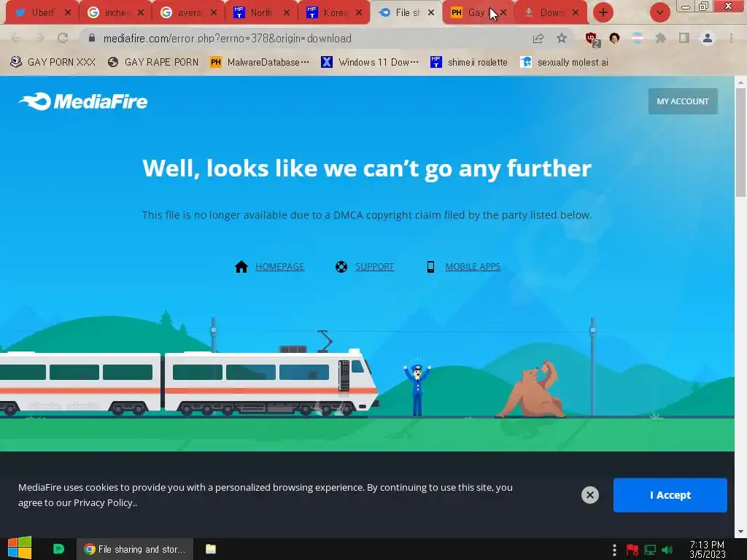Click the vertical scrollbar thumb

click(x=741, y=142)
